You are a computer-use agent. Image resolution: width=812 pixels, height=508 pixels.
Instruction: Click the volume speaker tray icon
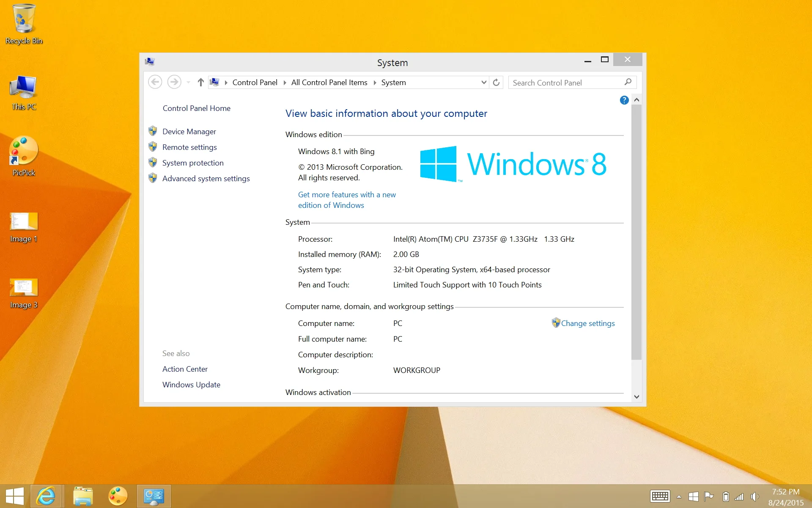click(x=754, y=497)
